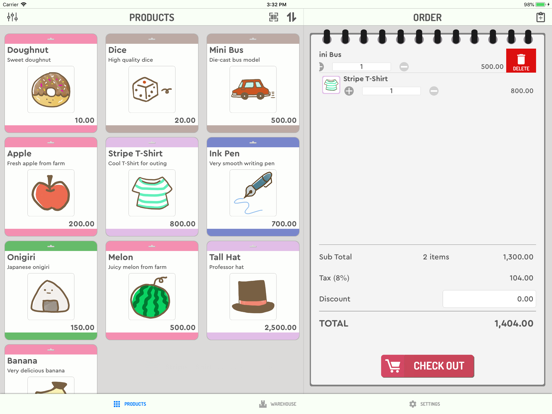Click the Onigiri price 150.00

82,327
